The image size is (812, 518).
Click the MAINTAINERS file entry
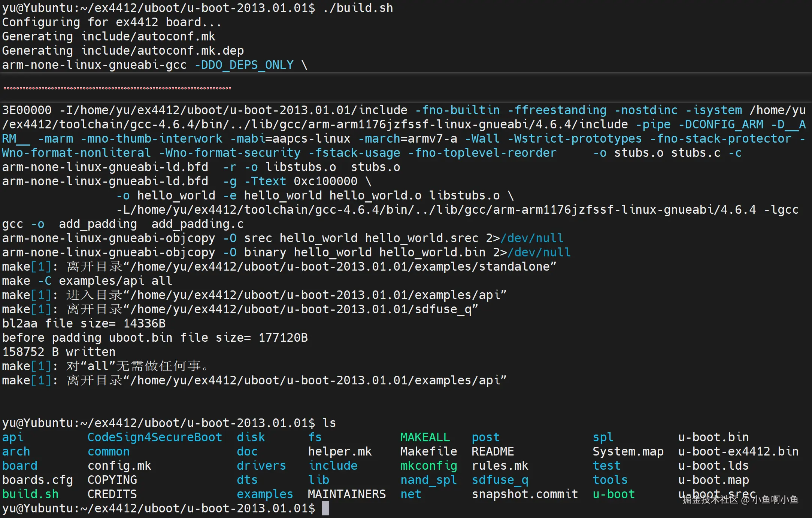click(x=346, y=494)
